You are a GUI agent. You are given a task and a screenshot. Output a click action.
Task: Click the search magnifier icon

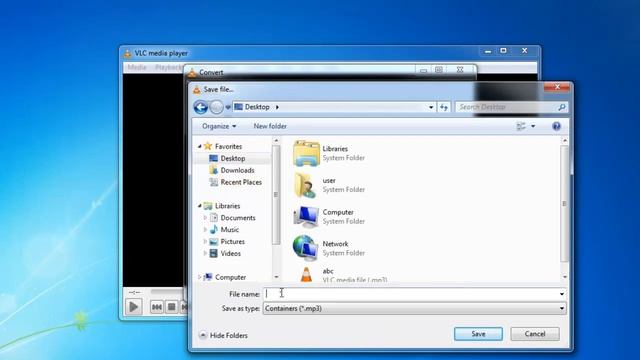562,107
